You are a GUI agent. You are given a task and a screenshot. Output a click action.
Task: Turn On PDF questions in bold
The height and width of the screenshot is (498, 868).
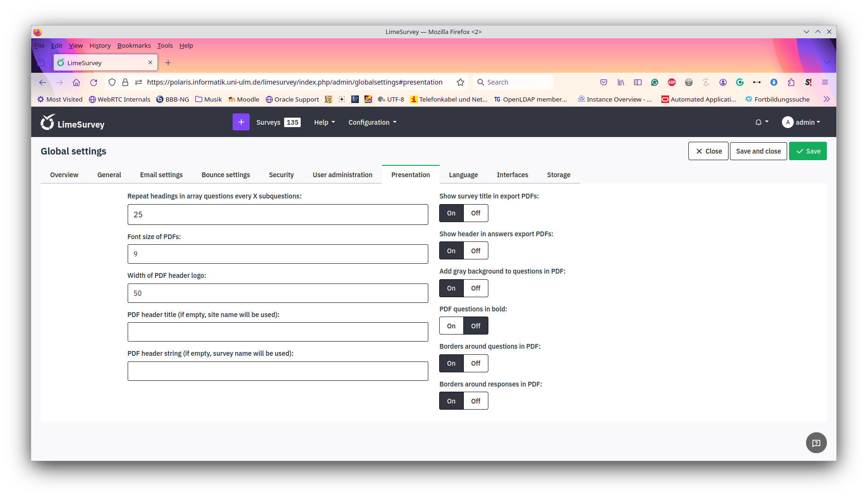coord(451,326)
